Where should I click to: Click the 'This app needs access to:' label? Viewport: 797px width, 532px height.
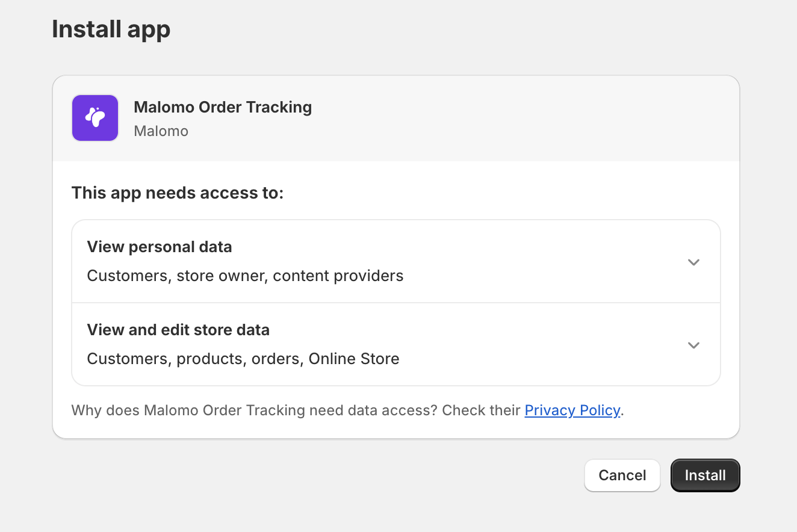[177, 193]
